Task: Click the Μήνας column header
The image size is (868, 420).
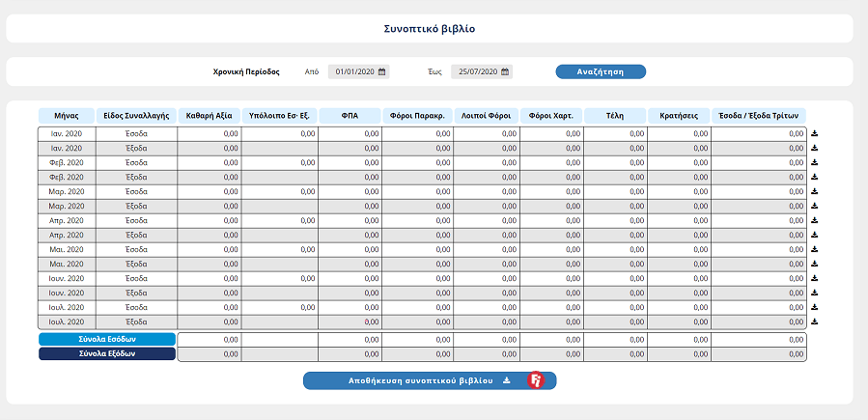Action: pos(67,116)
